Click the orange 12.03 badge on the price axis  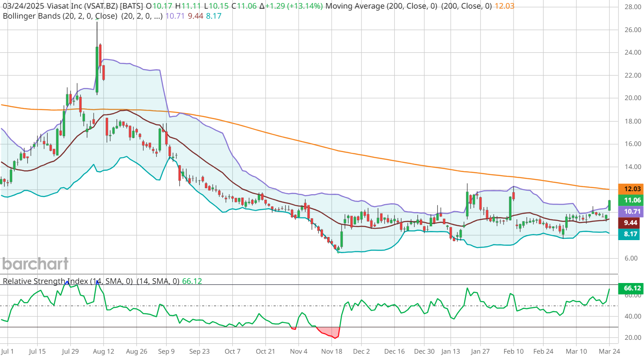click(632, 189)
